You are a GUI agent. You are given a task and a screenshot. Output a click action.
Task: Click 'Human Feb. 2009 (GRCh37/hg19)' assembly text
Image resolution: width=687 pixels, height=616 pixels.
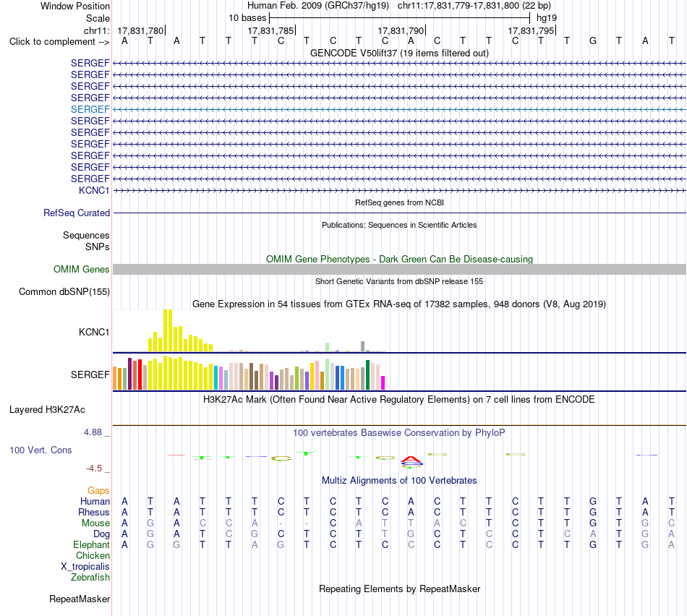[x=318, y=6]
